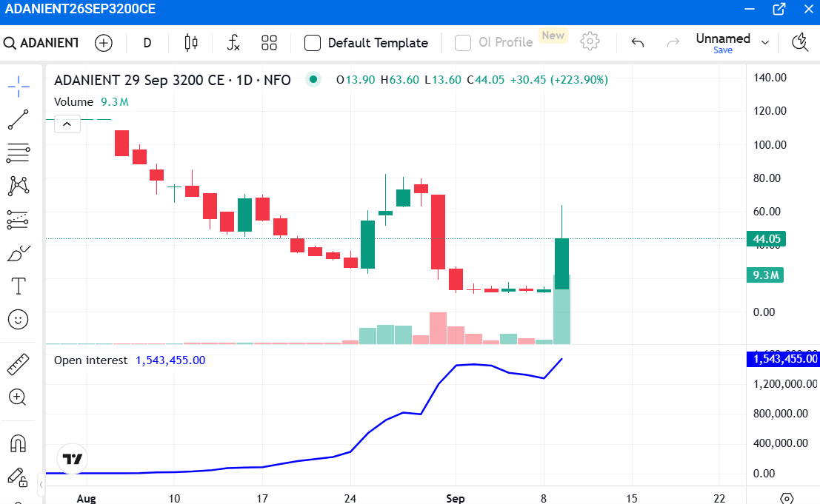Image resolution: width=820 pixels, height=504 pixels.
Task: Open the indicators fx menu
Action: coord(233,43)
